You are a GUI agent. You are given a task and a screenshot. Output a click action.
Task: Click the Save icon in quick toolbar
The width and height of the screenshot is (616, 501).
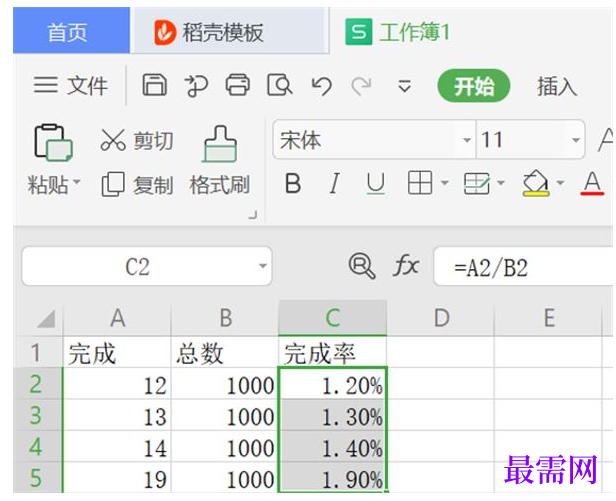[154, 85]
